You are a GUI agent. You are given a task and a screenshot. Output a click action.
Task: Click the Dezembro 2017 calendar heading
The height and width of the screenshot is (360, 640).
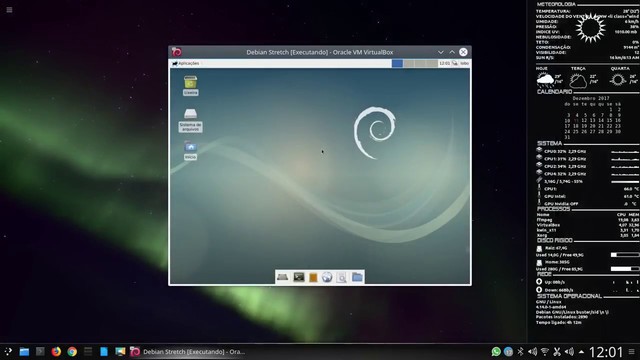591,98
